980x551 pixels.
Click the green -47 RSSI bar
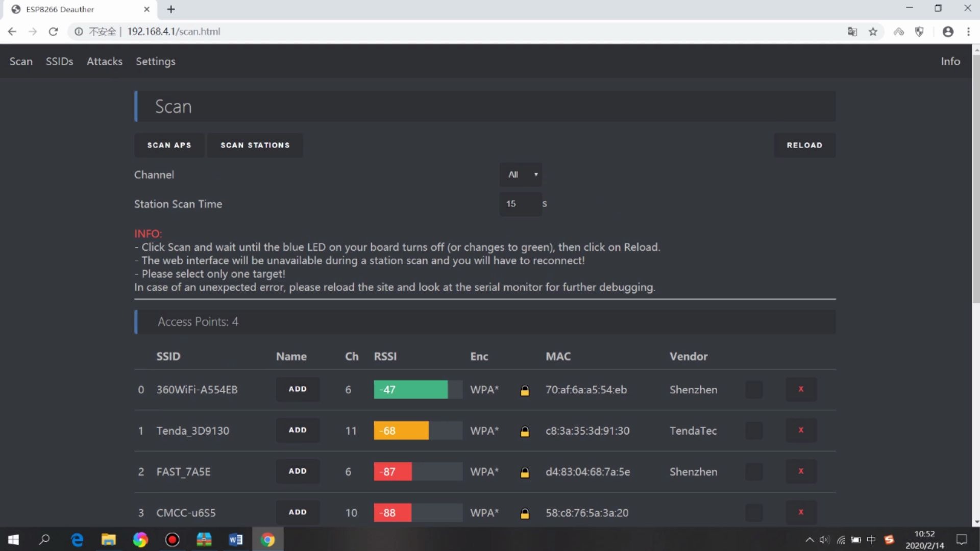[411, 390]
